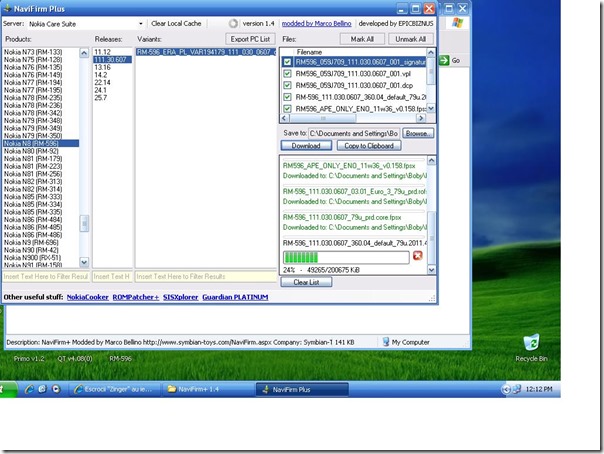Uncheck RM596_059J709_111.030.0607_001.dcp file
This screenshot has height=454, width=604.
coord(287,85)
